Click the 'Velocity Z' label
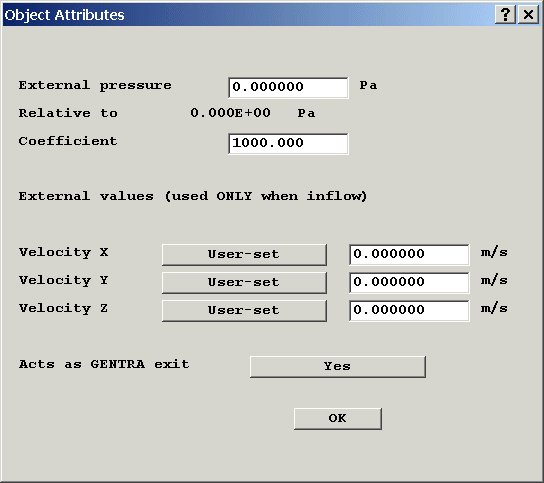This screenshot has height=483, width=544. (x=63, y=308)
